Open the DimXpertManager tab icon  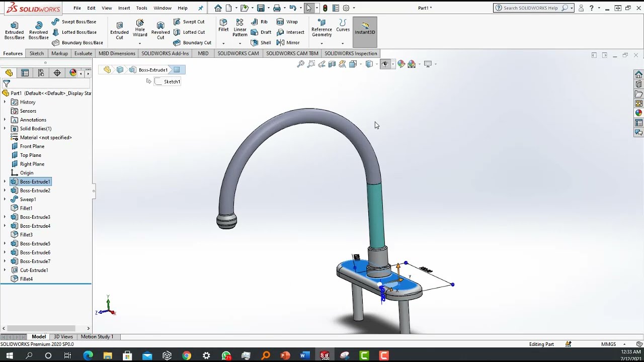coord(57,73)
